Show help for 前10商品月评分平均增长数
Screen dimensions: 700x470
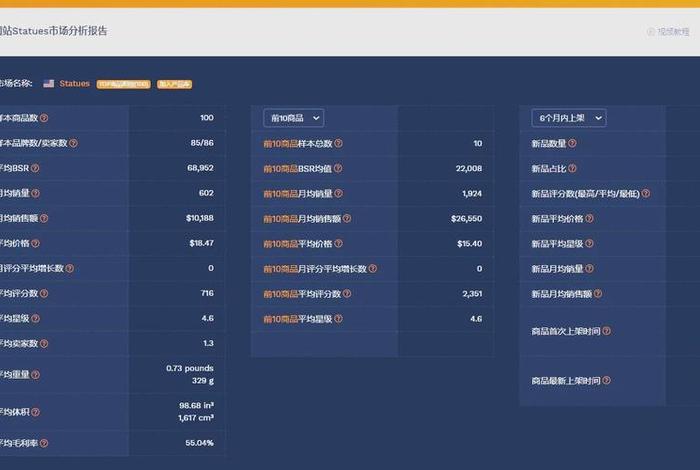click(x=373, y=268)
